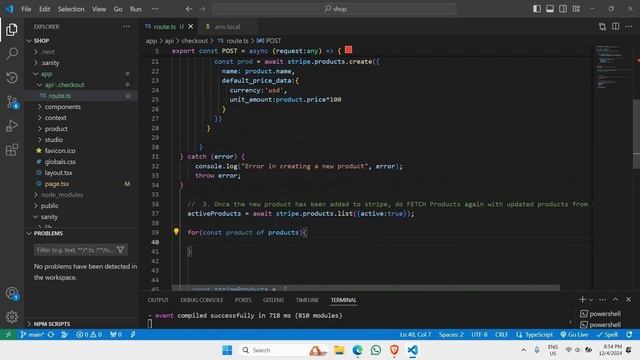This screenshot has height=360, width=640.
Task: Create a new terminal with plus icon
Action: coord(582,300)
